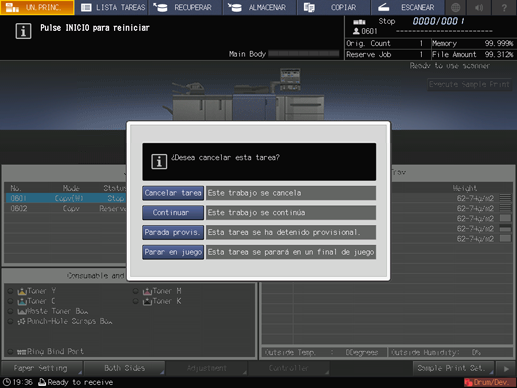Click the user icon next to 0601
The width and height of the screenshot is (517, 388).
point(356,31)
